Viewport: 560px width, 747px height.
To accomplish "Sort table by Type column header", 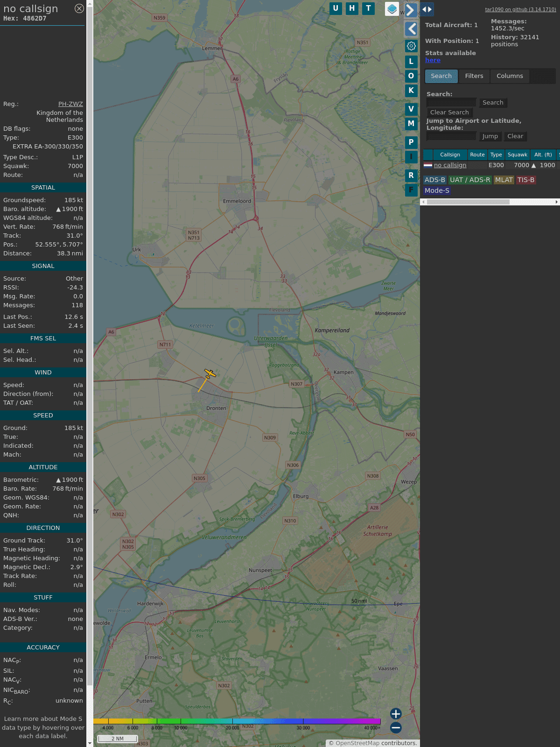I will click(496, 155).
